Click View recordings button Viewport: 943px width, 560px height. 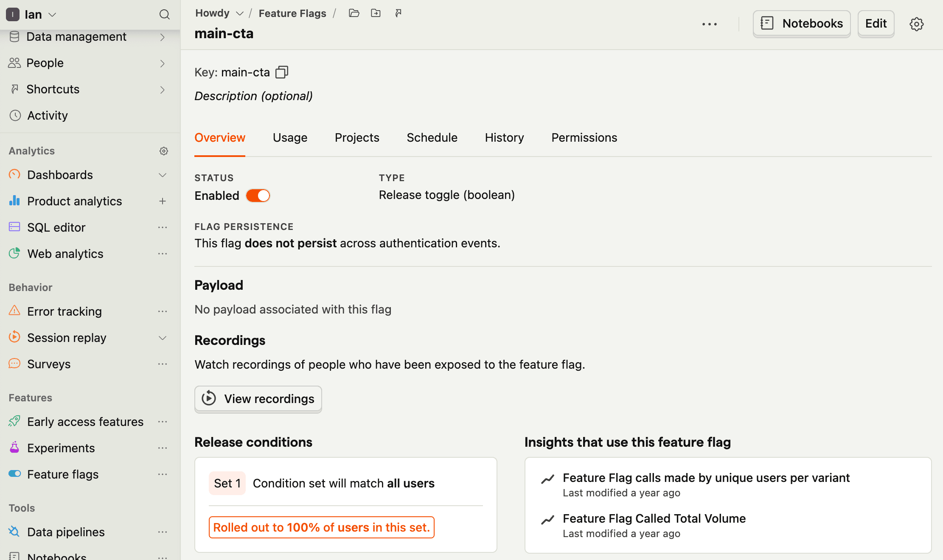(258, 399)
